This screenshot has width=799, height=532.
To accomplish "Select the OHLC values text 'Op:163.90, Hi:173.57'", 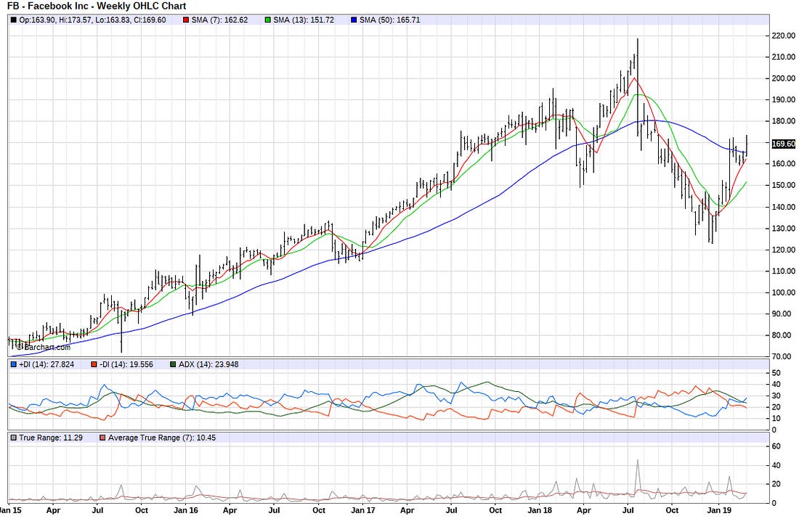I will click(x=55, y=20).
